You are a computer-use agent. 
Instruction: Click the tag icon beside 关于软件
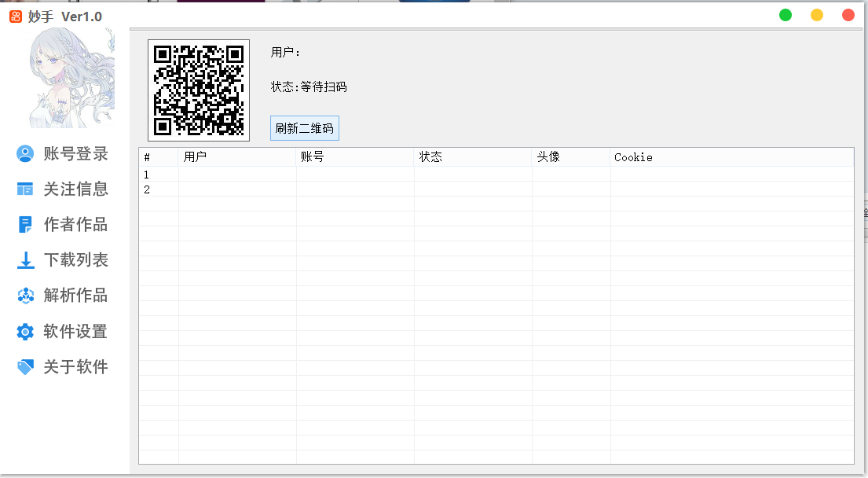click(x=25, y=367)
